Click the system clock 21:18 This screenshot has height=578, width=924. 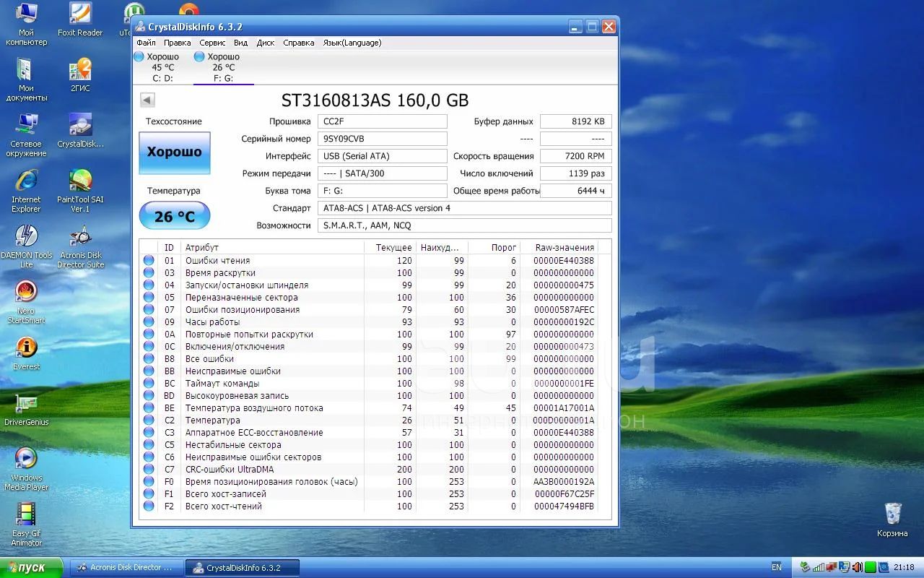click(x=904, y=568)
